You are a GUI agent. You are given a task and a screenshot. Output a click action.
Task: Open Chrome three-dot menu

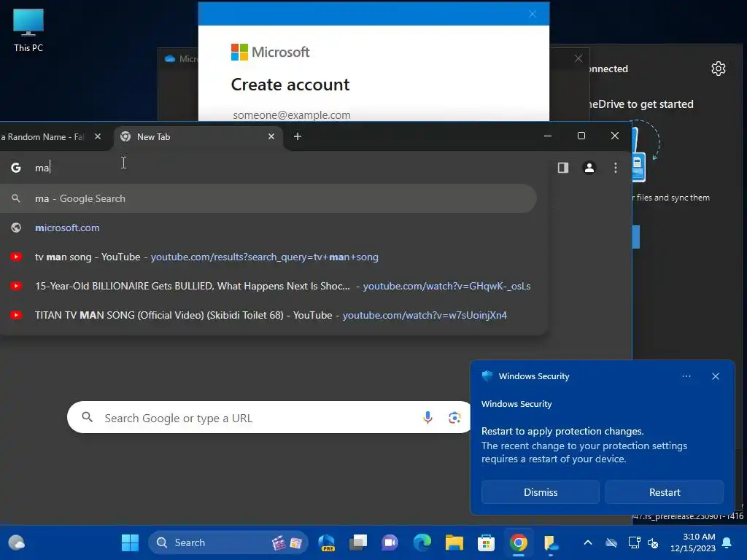point(616,168)
